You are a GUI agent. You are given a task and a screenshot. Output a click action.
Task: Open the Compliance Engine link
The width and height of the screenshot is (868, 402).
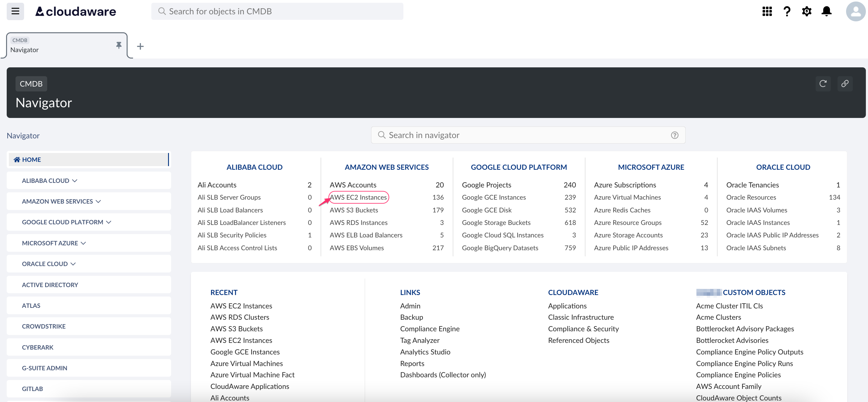click(x=430, y=329)
